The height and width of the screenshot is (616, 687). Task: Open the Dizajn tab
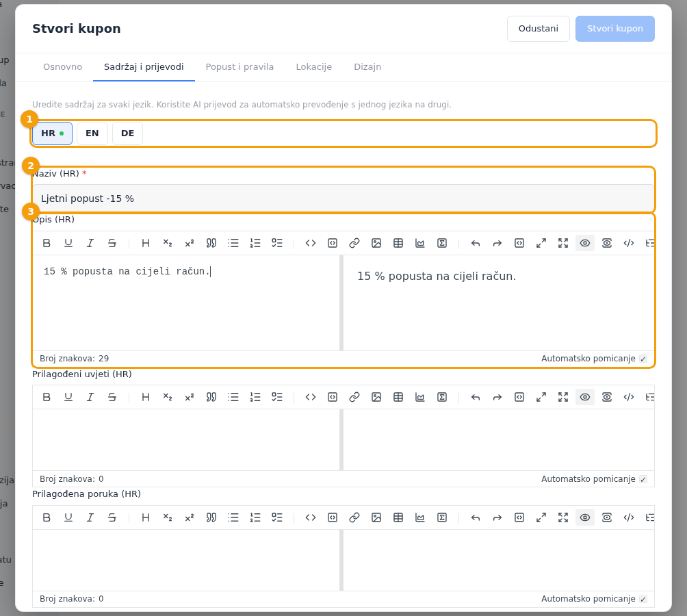pos(367,67)
